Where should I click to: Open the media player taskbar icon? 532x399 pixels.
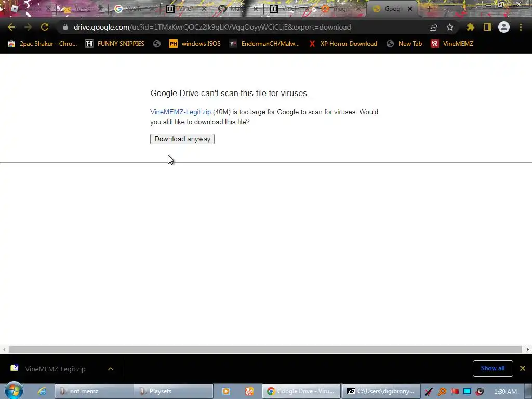(x=225, y=391)
